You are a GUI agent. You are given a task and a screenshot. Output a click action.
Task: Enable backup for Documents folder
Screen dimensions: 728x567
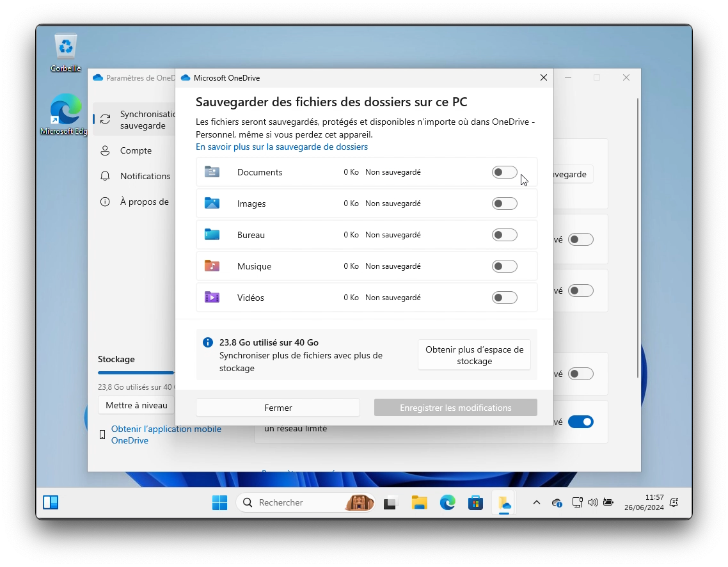pyautogui.click(x=504, y=172)
